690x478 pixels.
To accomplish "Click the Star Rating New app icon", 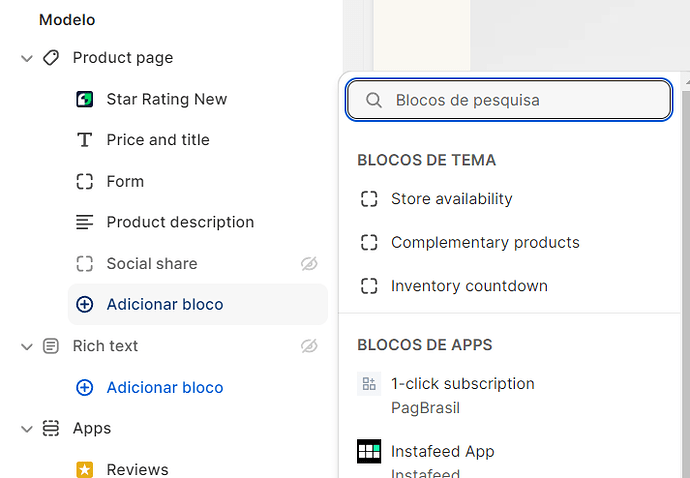I will (85, 99).
